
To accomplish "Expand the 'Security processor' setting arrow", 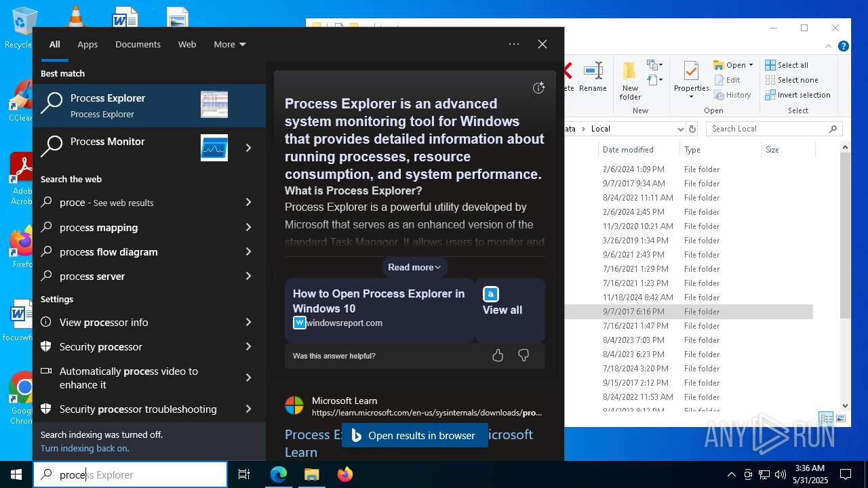I will coord(248,346).
